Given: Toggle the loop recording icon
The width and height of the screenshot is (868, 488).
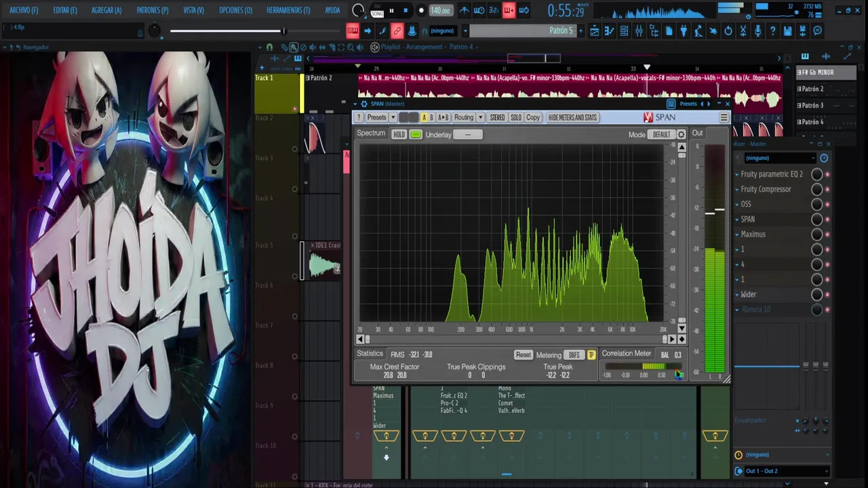Looking at the screenshot, I should point(524,10).
